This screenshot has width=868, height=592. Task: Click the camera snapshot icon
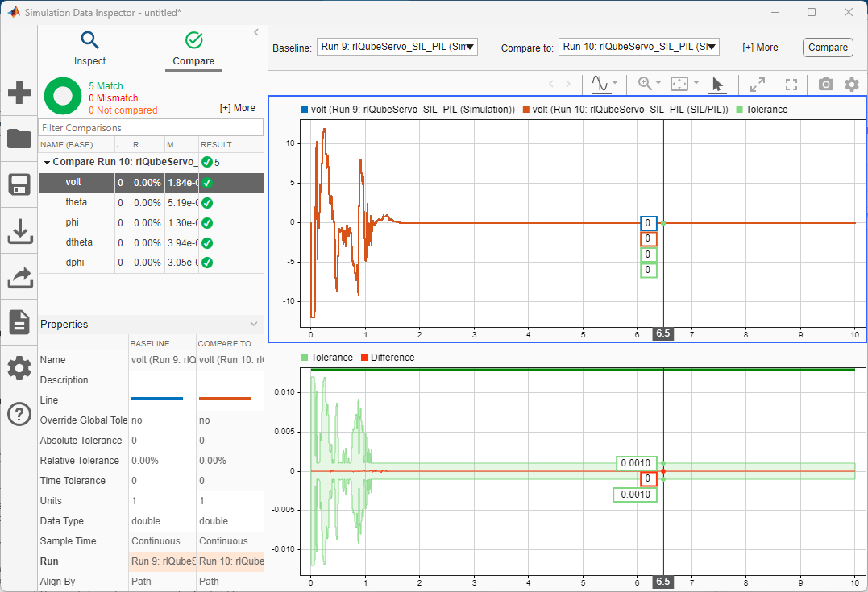[825, 84]
